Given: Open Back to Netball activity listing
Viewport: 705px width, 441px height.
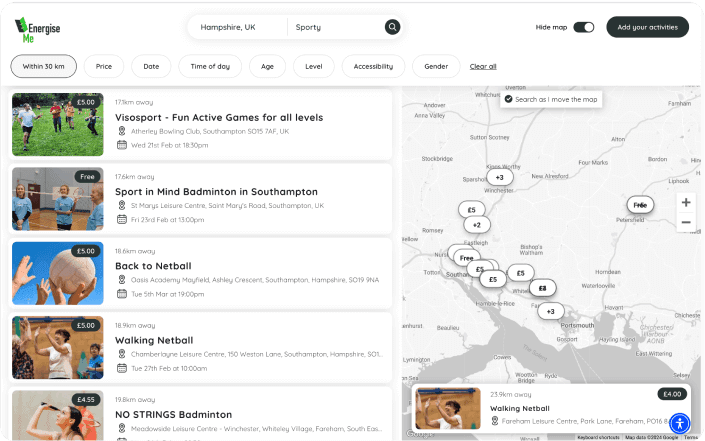Looking at the screenshot, I should coord(153,266).
